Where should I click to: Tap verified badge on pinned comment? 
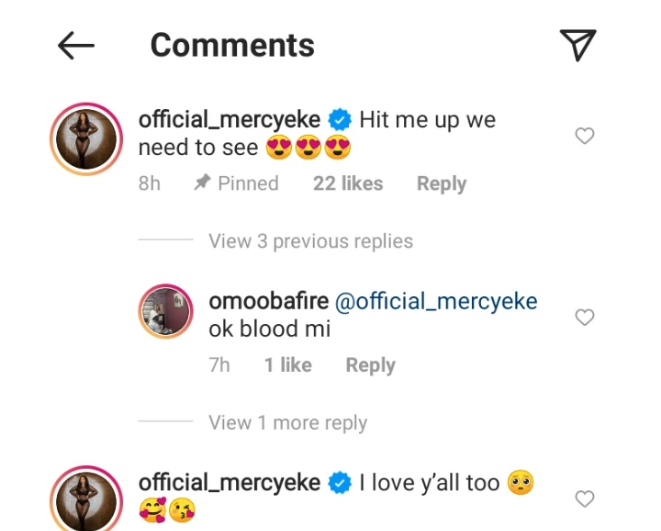click(x=340, y=121)
